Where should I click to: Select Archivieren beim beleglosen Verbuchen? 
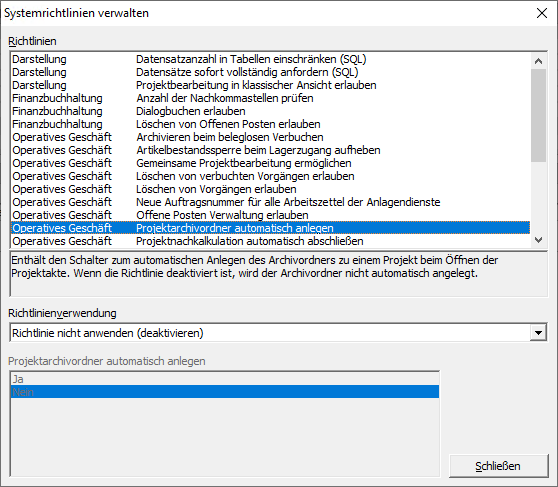270,137
